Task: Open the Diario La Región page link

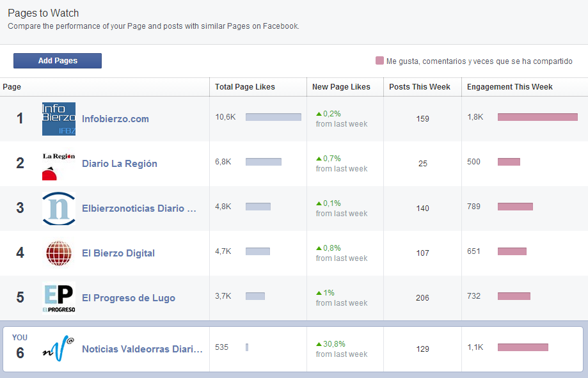Action: [x=119, y=164]
